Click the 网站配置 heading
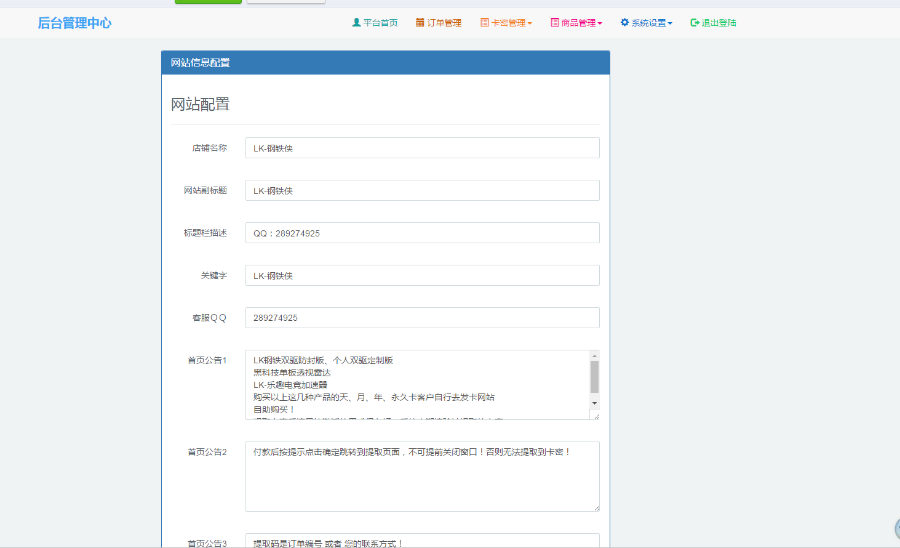The height and width of the screenshot is (548, 900). point(200,104)
